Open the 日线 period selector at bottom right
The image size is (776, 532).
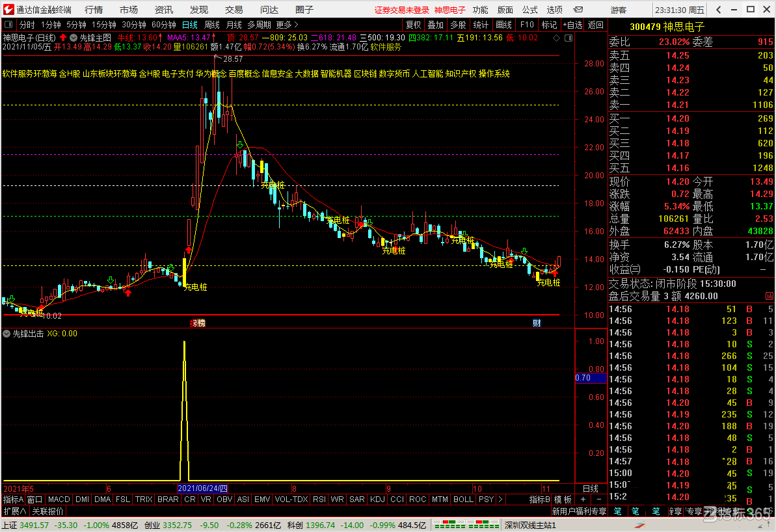coord(591,488)
